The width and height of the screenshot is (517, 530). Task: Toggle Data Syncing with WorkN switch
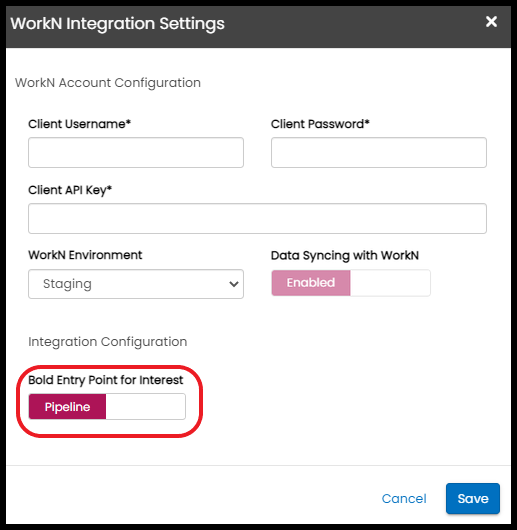point(351,283)
